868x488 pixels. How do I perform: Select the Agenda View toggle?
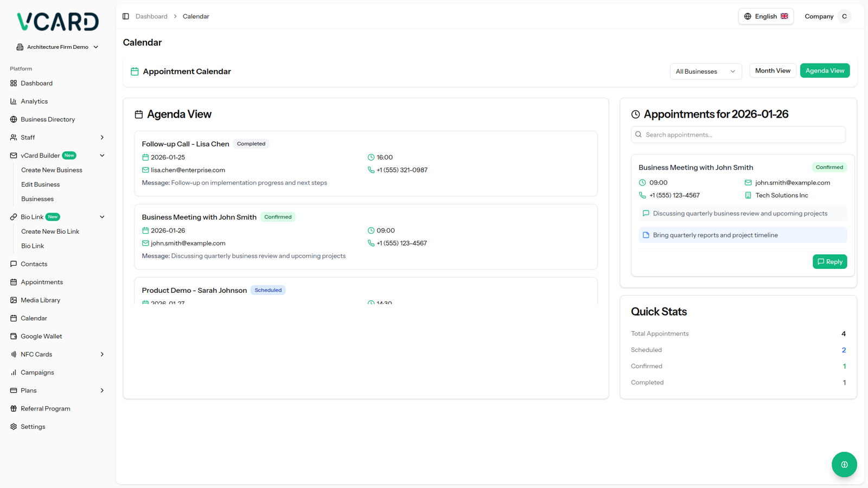click(x=825, y=70)
